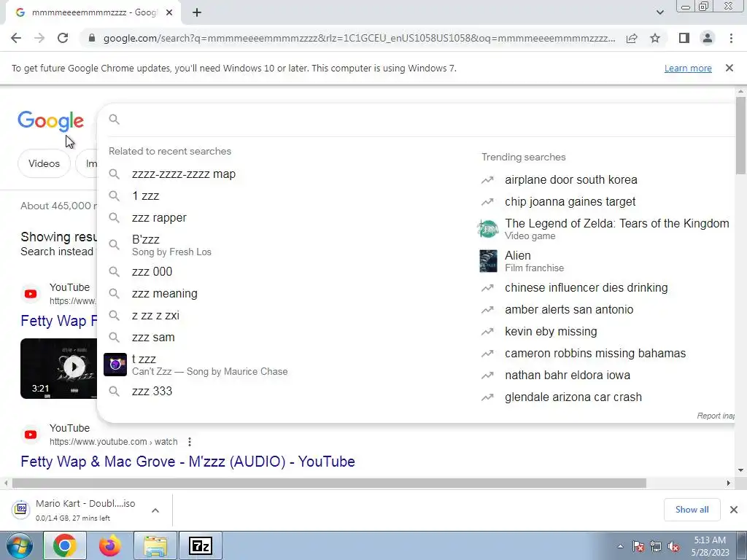Click the Alien film franchise thumbnail
This screenshot has height=560, width=747.
pyautogui.click(x=488, y=261)
